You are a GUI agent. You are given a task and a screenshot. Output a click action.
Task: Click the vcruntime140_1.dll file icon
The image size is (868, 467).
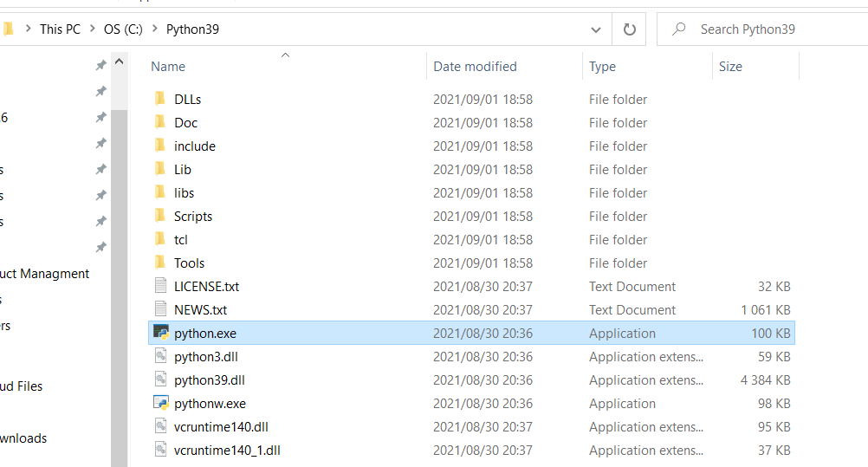(160, 450)
